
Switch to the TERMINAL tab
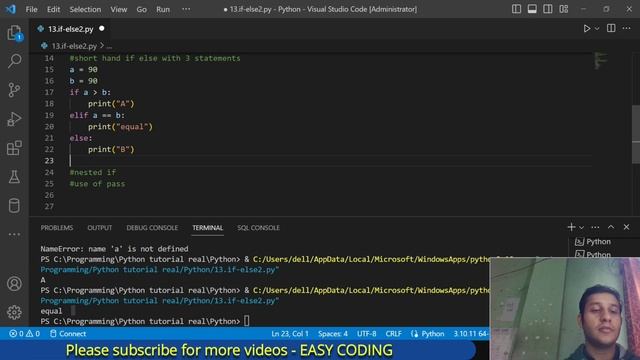[x=208, y=228]
